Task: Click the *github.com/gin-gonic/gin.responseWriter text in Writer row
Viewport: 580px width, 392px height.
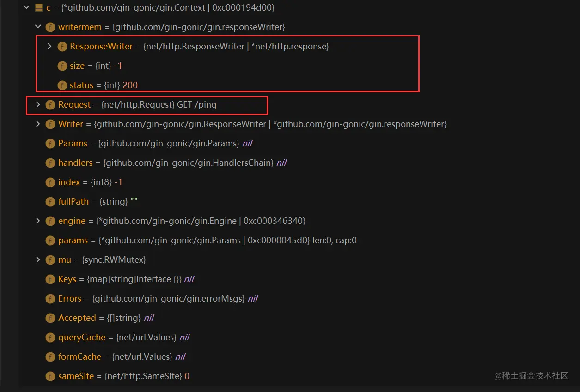Action: point(358,124)
